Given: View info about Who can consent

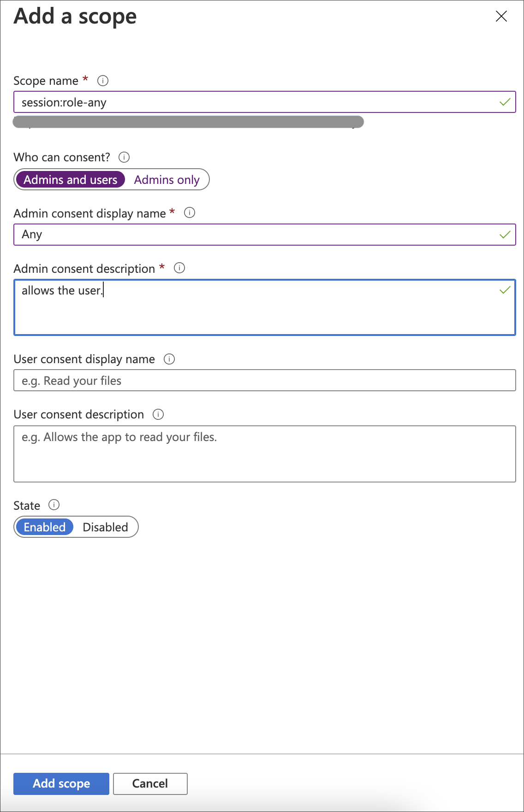Looking at the screenshot, I should pyautogui.click(x=124, y=157).
